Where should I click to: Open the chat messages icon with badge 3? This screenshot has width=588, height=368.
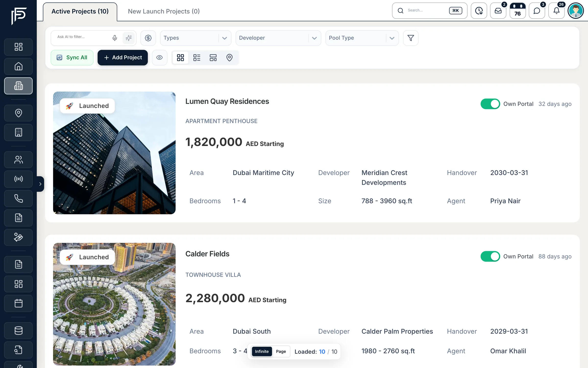click(x=537, y=11)
